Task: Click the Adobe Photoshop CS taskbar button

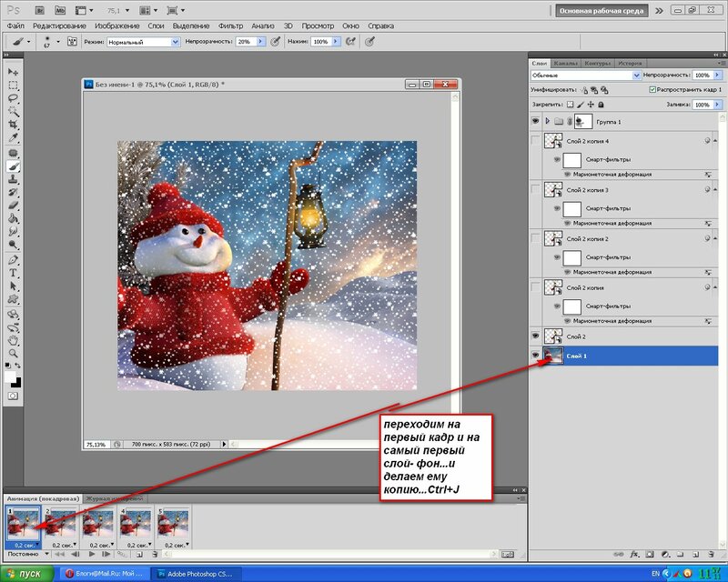Action: pos(198,574)
